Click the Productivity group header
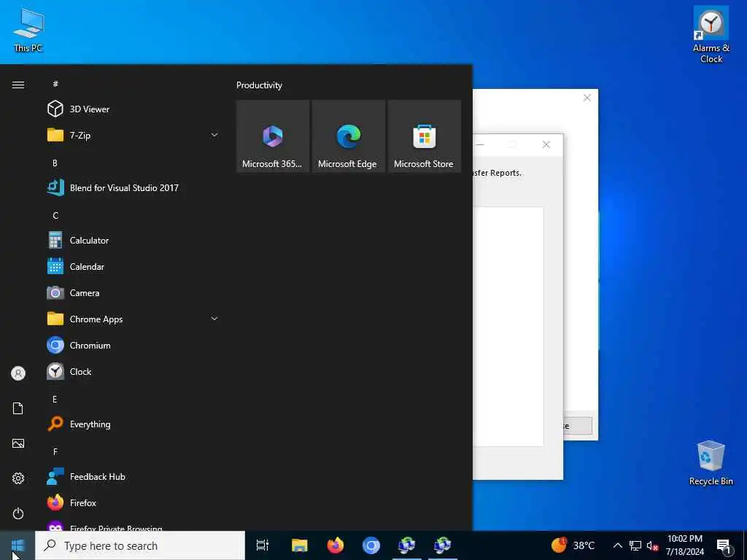Viewport: 747px width, 560px height. tap(259, 85)
